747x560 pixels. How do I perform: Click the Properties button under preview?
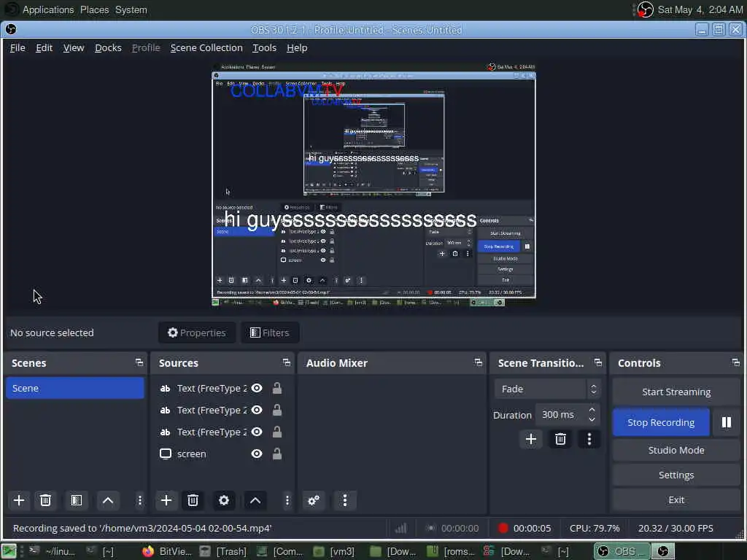pos(197,332)
